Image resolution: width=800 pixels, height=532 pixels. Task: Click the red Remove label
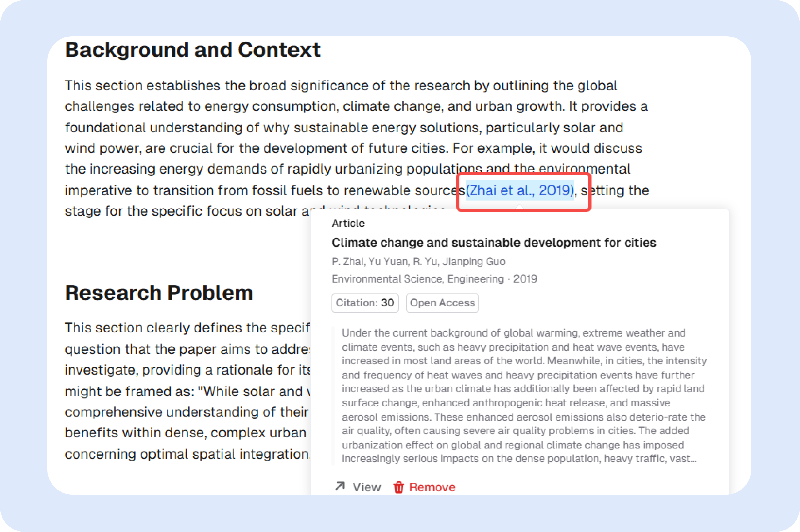pyautogui.click(x=432, y=487)
